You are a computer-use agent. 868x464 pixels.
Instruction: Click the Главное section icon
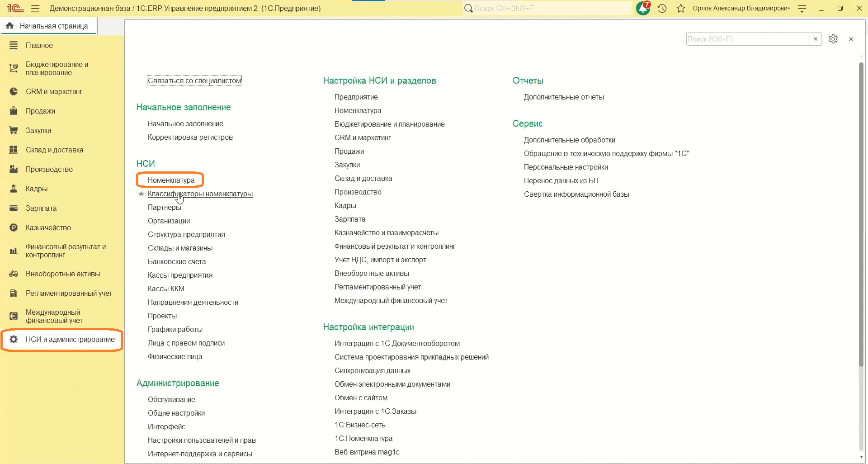[x=14, y=45]
